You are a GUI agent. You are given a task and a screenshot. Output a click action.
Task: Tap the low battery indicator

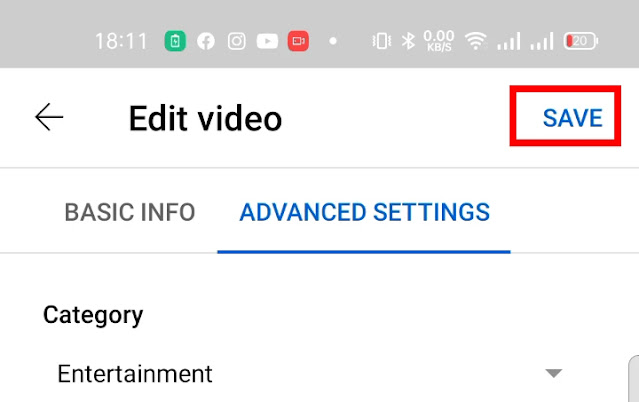tap(581, 41)
